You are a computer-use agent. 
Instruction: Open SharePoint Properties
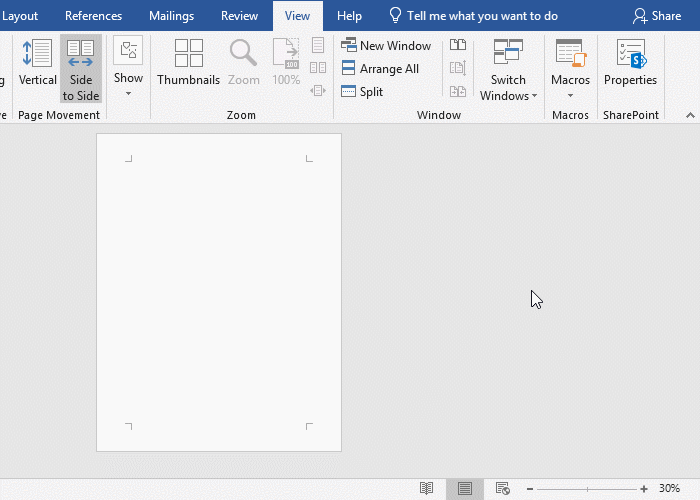pyautogui.click(x=630, y=64)
